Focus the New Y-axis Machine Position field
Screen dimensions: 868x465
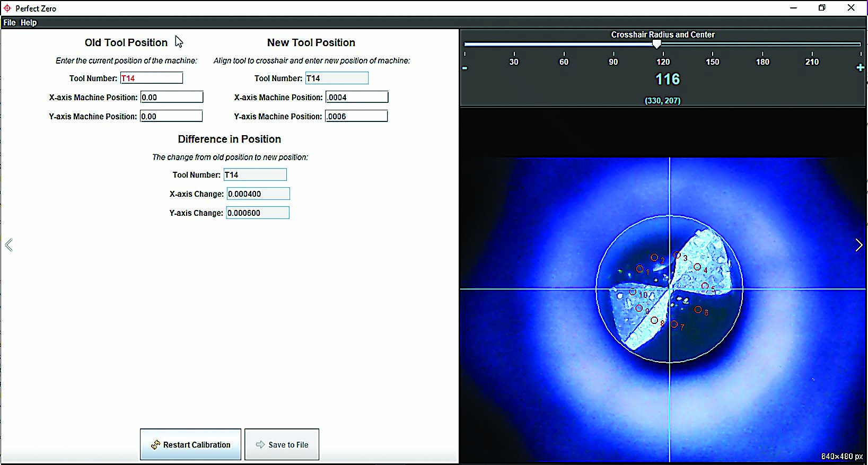point(356,116)
